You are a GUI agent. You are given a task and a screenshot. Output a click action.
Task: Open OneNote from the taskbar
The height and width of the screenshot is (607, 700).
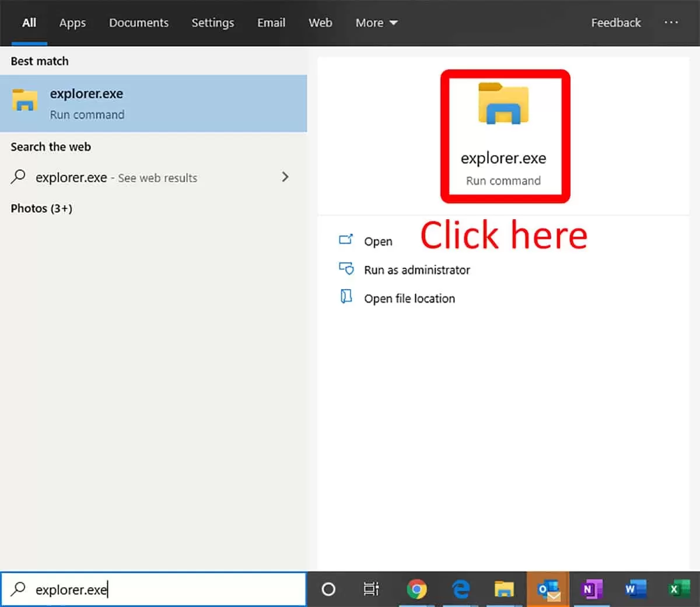pos(591,590)
